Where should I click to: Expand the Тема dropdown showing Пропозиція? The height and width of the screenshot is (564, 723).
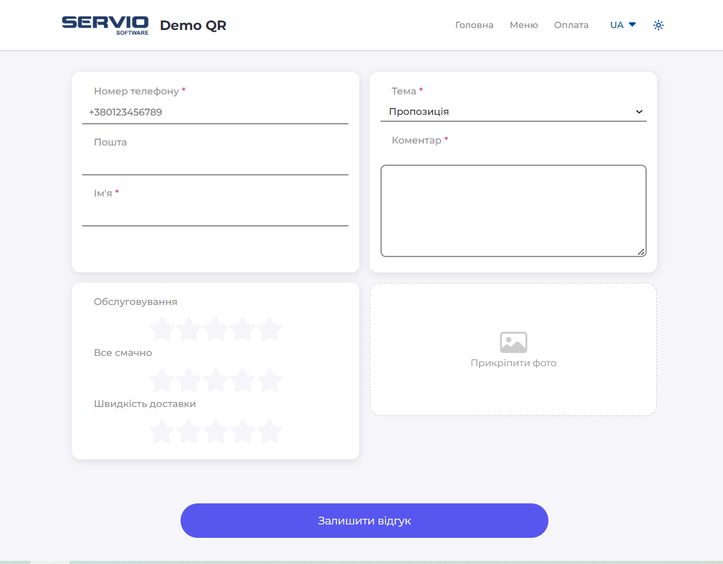513,112
